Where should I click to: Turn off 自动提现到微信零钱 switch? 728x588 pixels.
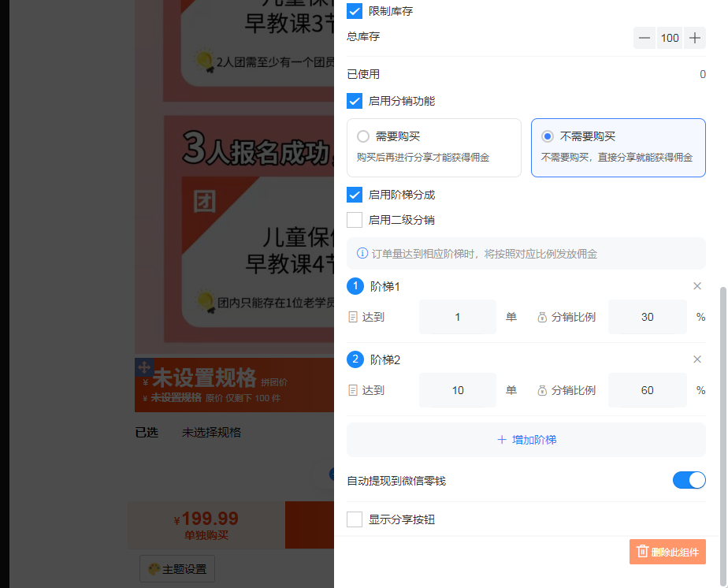[x=689, y=480]
